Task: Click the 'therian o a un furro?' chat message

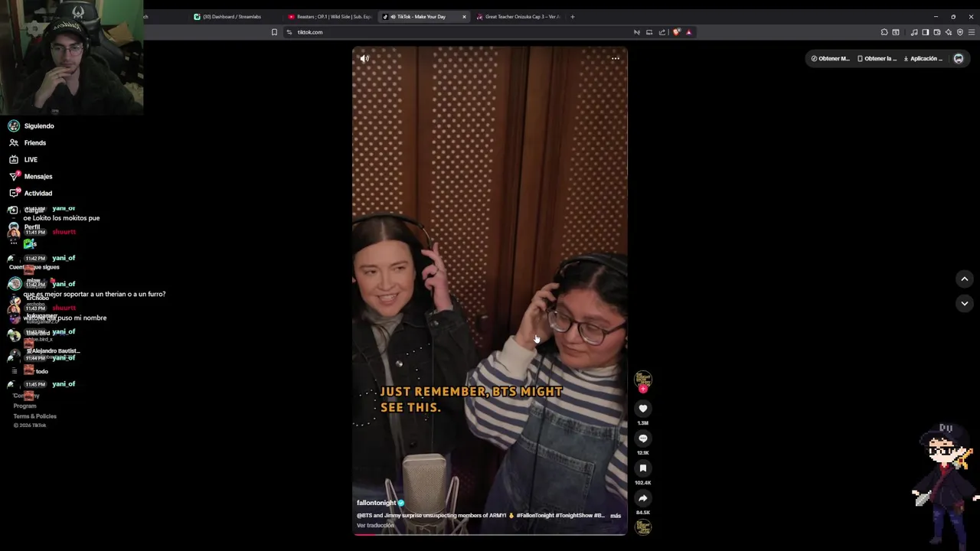Action: tap(94, 294)
